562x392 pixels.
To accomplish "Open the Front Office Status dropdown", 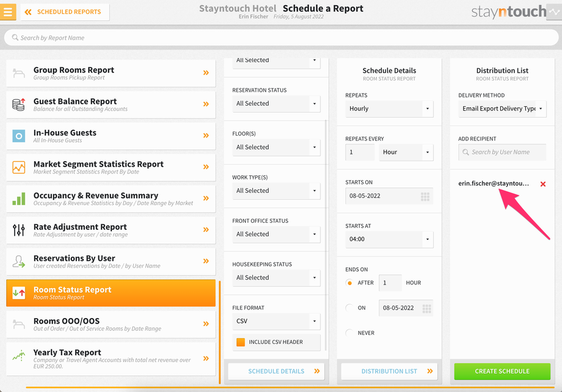I will coord(276,234).
